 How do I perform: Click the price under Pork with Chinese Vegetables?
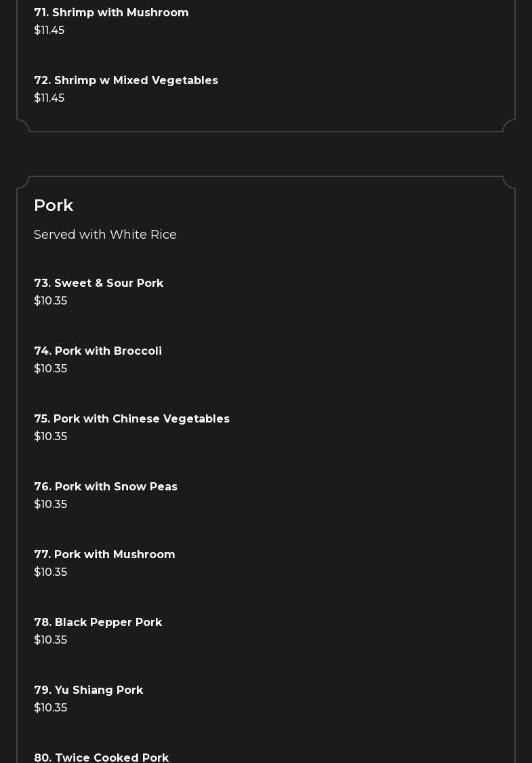coord(51,437)
